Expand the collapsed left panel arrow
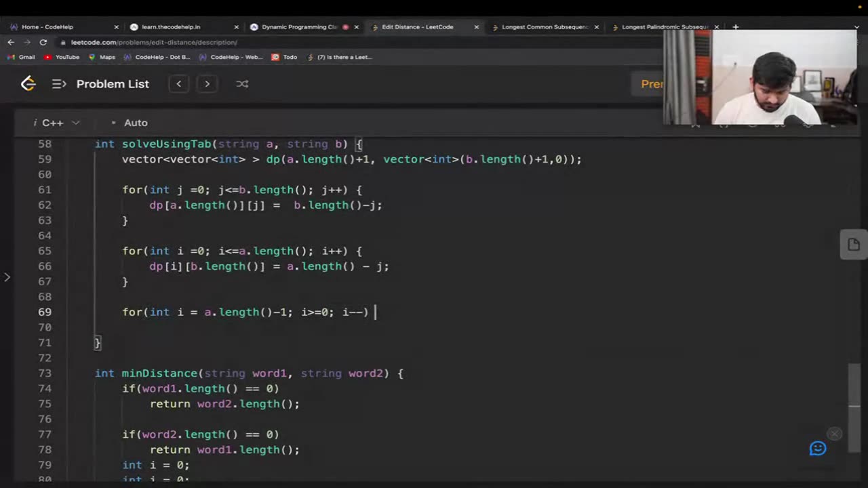The image size is (868, 488). 7,277
